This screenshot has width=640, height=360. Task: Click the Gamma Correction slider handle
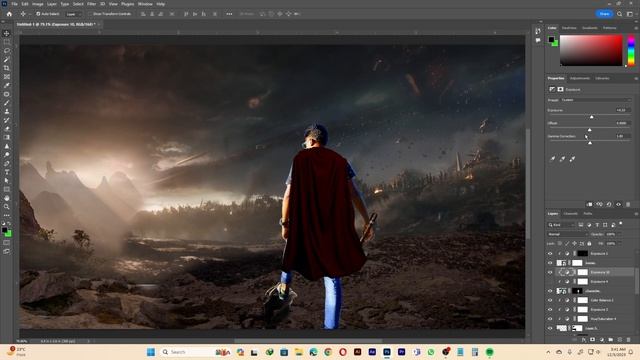coord(590,143)
